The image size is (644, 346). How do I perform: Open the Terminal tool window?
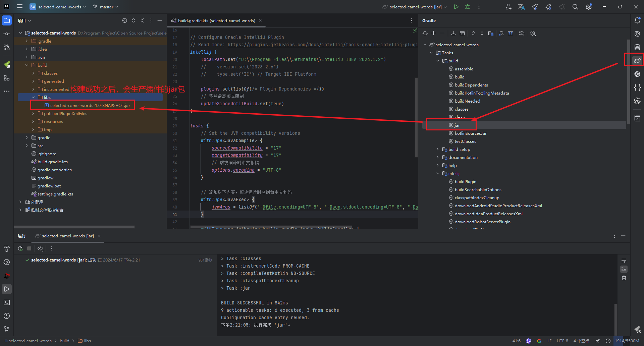click(7, 302)
